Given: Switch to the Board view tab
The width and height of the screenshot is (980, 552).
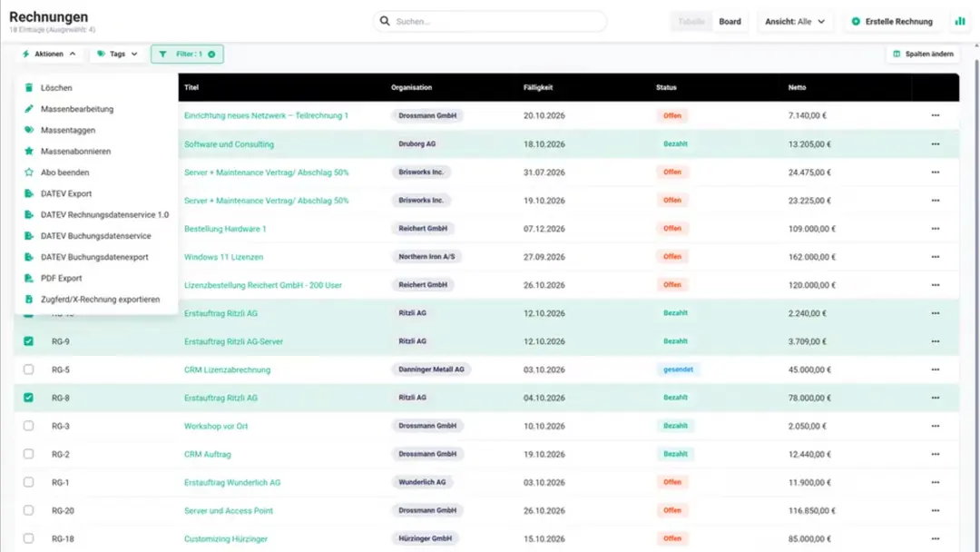Looking at the screenshot, I should 730,21.
